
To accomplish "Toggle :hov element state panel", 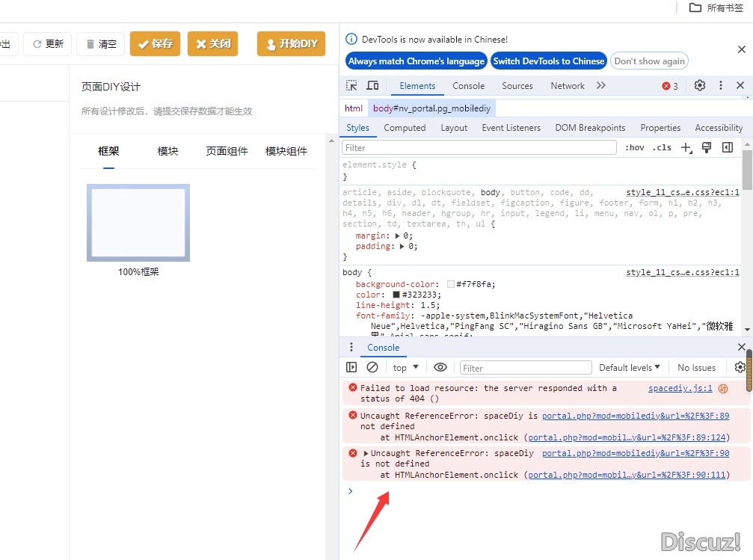I will pyautogui.click(x=634, y=147).
